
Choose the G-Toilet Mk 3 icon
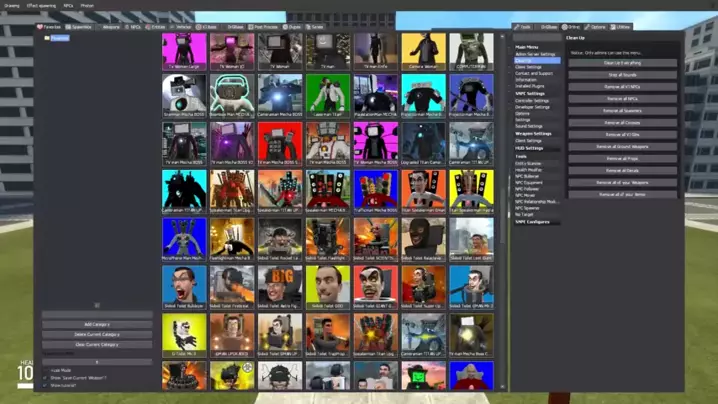click(184, 334)
